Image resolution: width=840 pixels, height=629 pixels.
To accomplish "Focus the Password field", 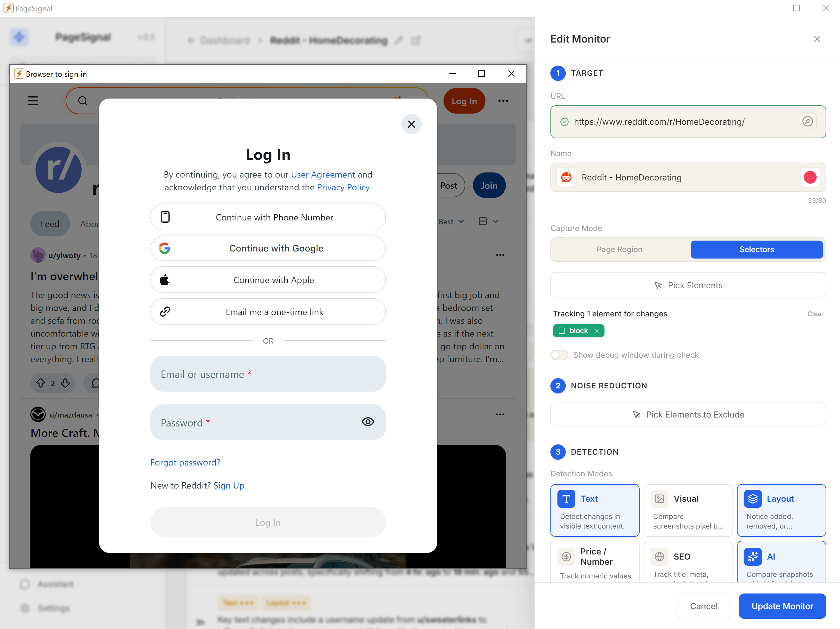I will [x=268, y=423].
